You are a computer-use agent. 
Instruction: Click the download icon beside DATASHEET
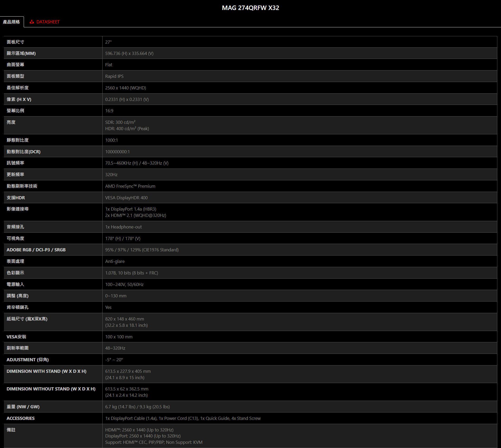tap(32, 22)
